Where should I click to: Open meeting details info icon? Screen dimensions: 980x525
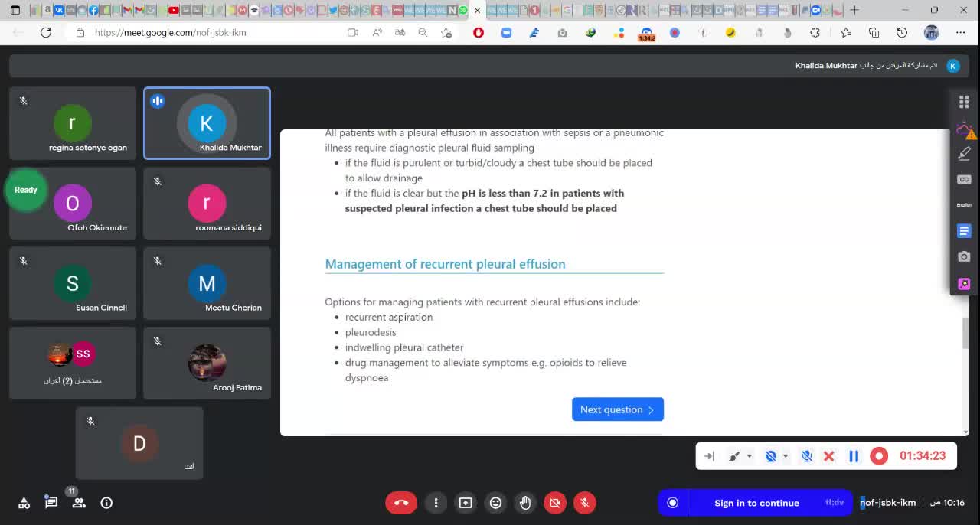[106, 503]
